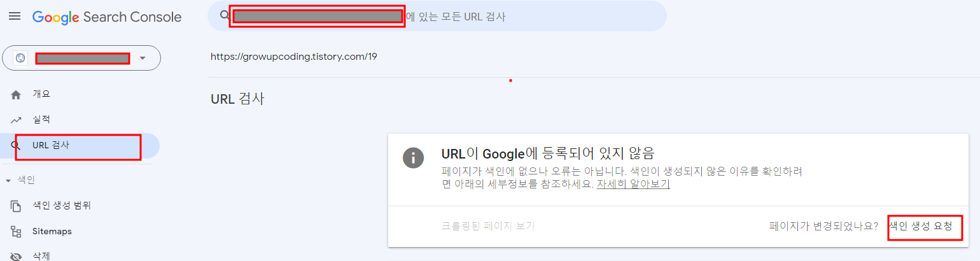Click the magnifier icon beside URL 검사
The width and height of the screenshot is (980, 261).
(x=17, y=146)
